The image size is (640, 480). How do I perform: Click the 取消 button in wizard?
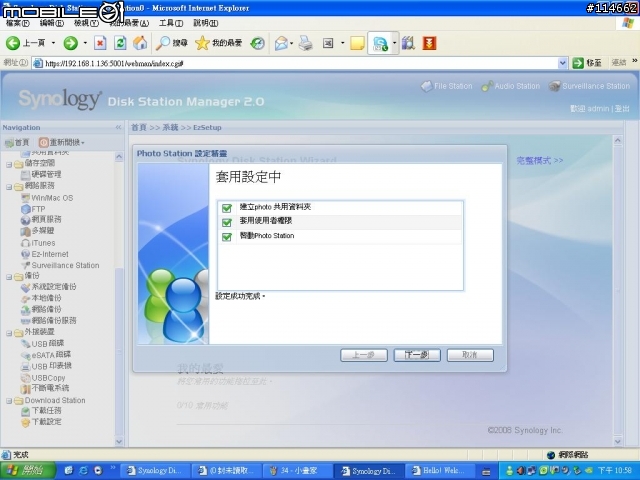(x=470, y=355)
